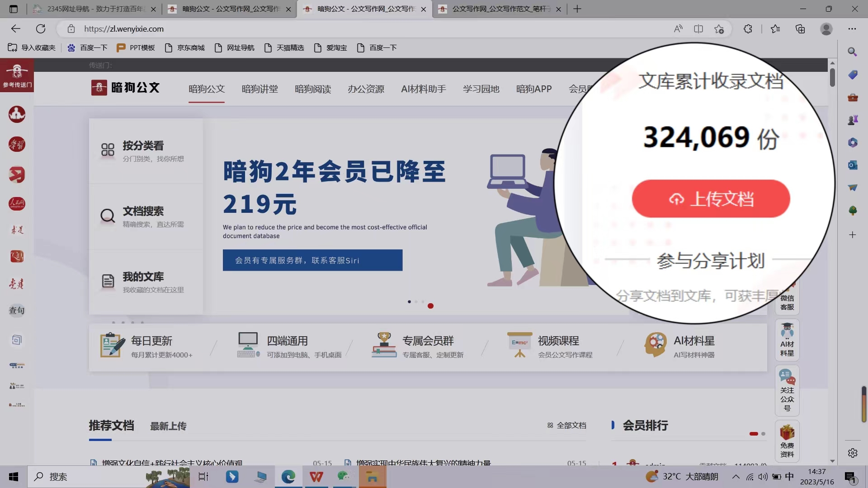Image resolution: width=868 pixels, height=488 pixels.
Task: Open the AI材料星 floating owl widget
Action: [787, 340]
